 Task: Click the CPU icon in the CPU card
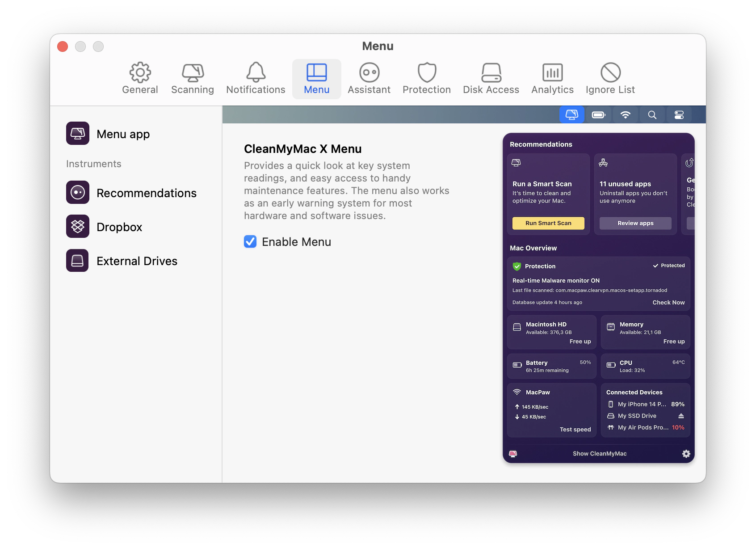click(x=611, y=365)
